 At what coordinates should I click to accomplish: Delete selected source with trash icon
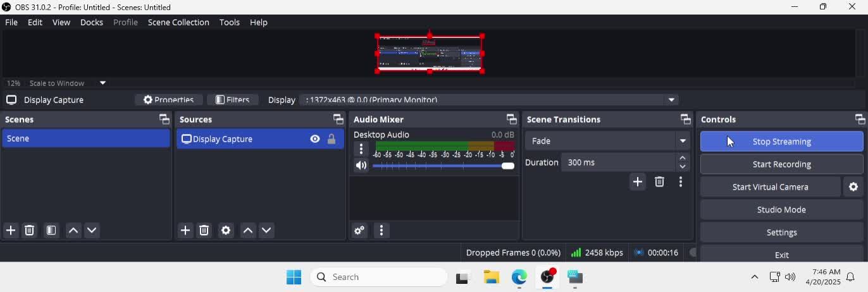204,230
